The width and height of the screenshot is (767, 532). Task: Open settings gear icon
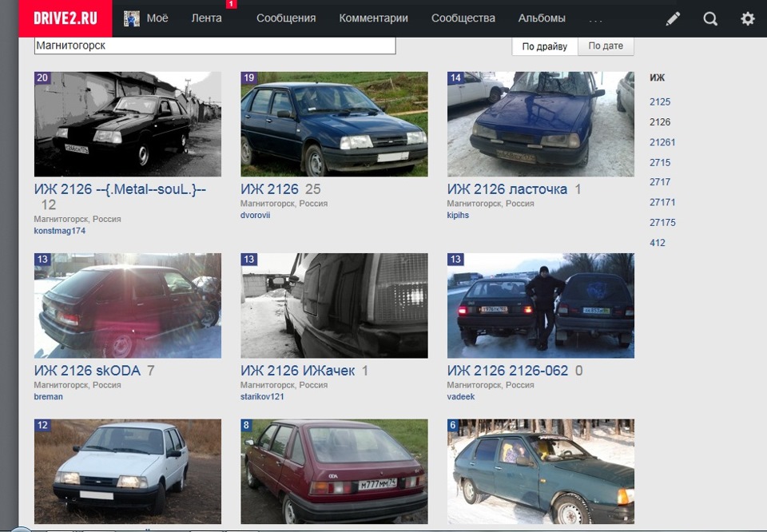[748, 18]
